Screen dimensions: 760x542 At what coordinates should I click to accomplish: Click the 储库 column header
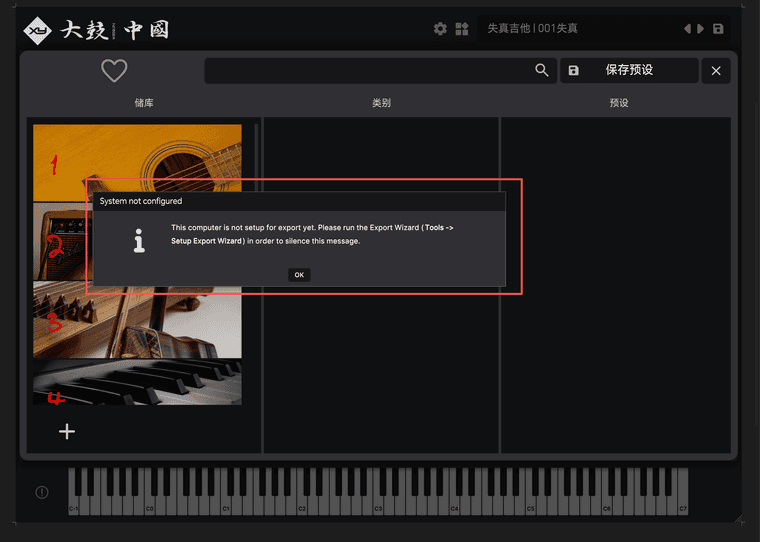(x=144, y=103)
